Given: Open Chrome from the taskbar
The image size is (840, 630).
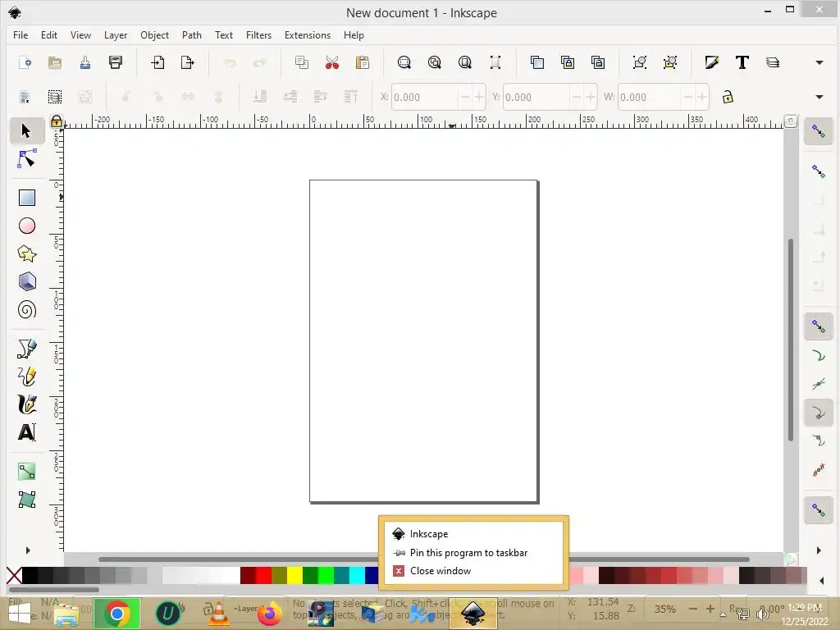Looking at the screenshot, I should click(x=116, y=614).
